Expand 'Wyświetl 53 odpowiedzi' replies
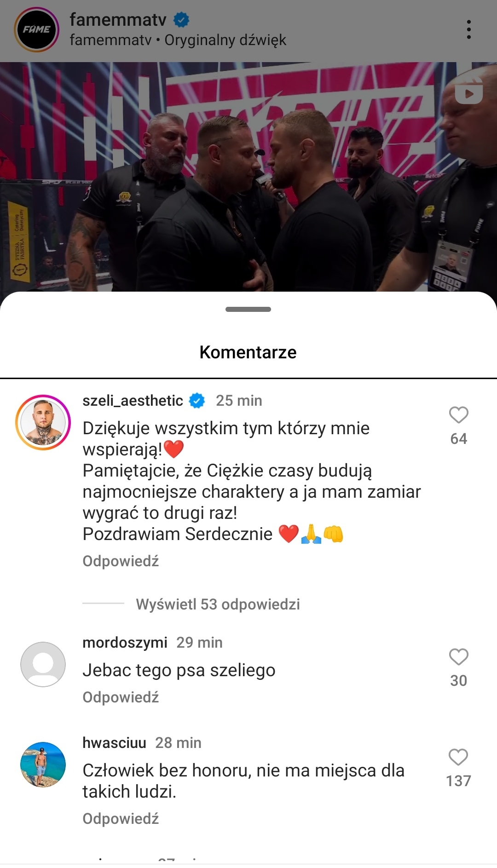Image resolution: width=497 pixels, height=868 pixels. coord(218,604)
